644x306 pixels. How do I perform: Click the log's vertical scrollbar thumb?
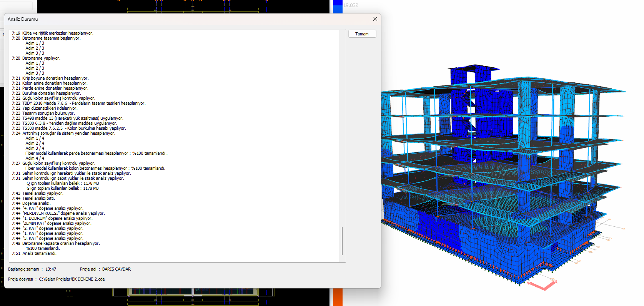coord(342,241)
